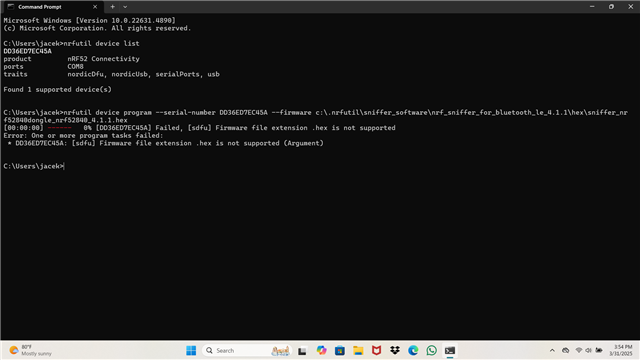Click the traits line with nordicDfu
Viewport: 640px width, 360px height.
pyautogui.click(x=111, y=74)
